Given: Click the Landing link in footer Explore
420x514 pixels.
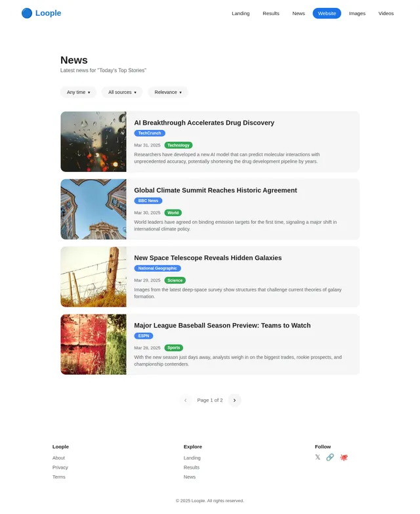Looking at the screenshot, I should pyautogui.click(x=192, y=458).
